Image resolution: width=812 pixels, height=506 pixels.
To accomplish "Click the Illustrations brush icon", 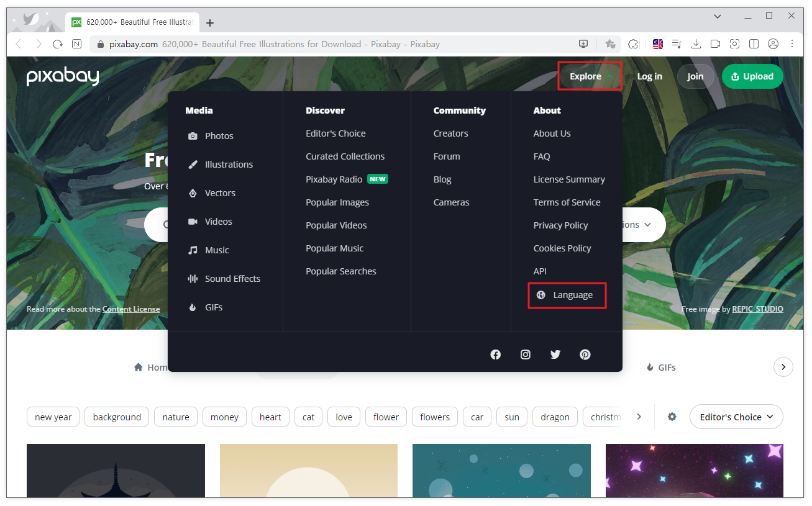I will point(193,165).
